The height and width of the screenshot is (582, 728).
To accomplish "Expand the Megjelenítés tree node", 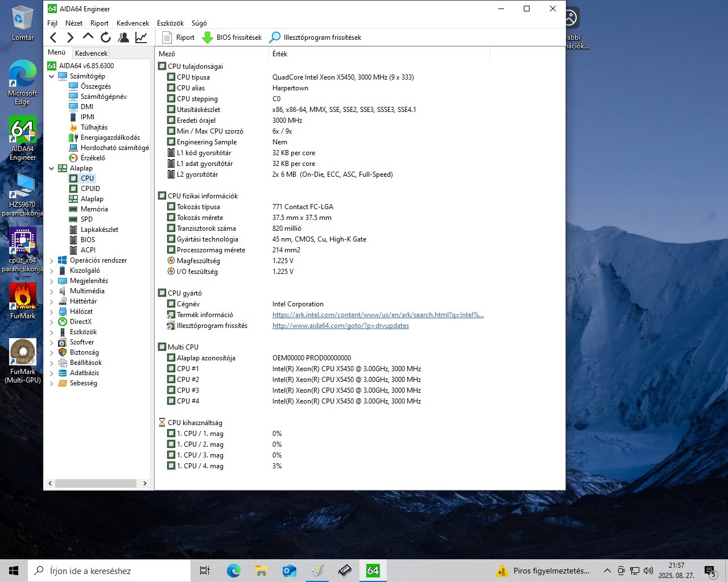I will [52, 281].
